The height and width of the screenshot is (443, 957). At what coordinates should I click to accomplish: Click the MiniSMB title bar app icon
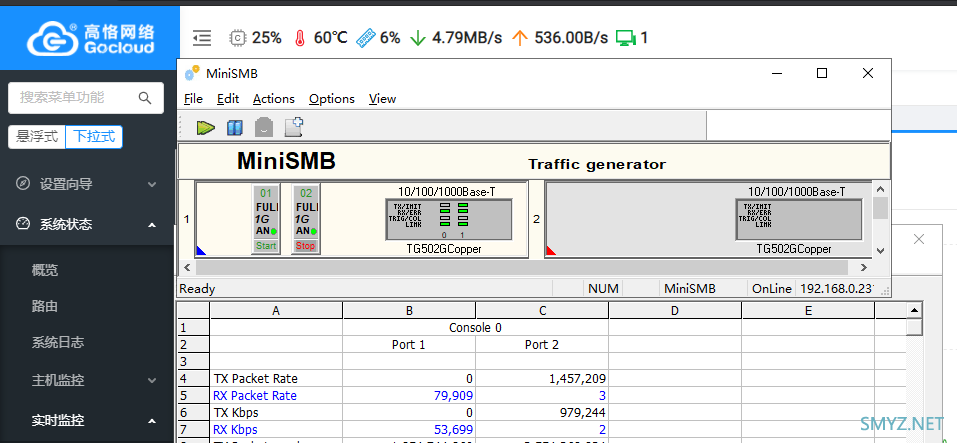192,73
